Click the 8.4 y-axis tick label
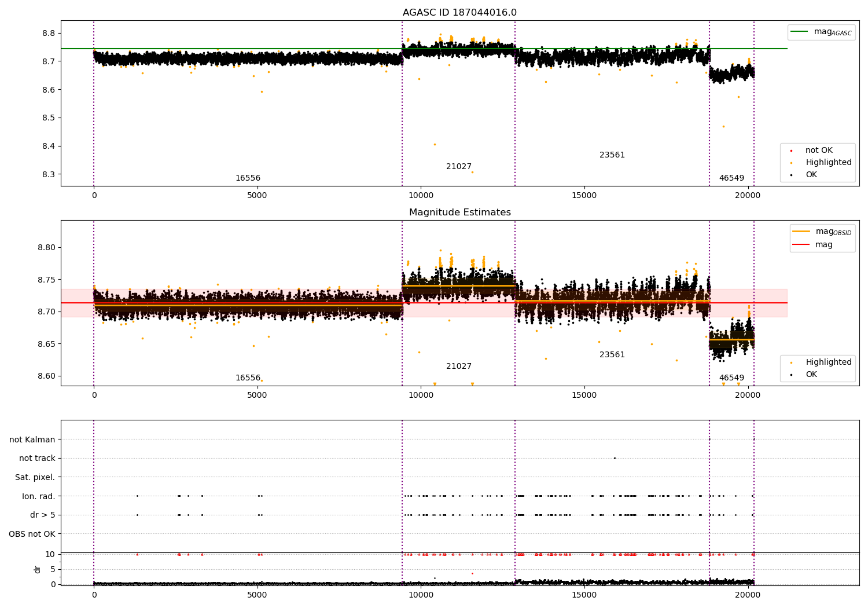Image resolution: width=868 pixels, height=608 pixels. click(49, 146)
